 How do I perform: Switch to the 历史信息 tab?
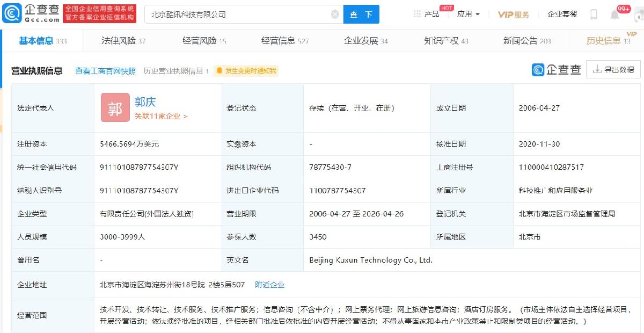click(x=608, y=41)
